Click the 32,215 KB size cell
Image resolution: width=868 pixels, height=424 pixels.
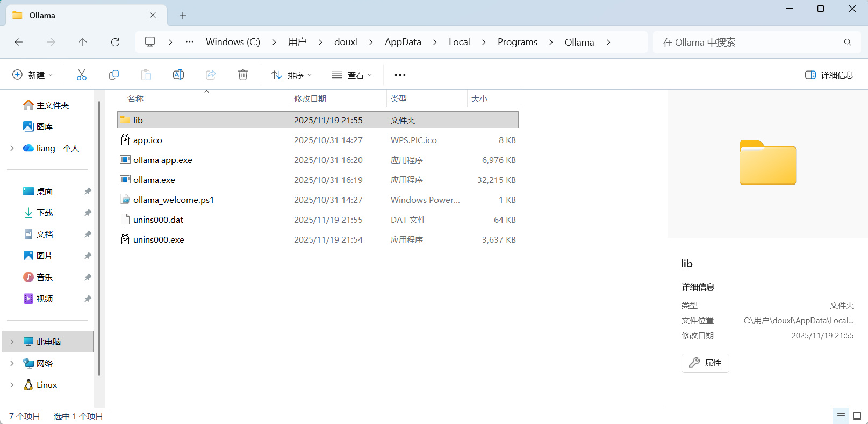497,180
